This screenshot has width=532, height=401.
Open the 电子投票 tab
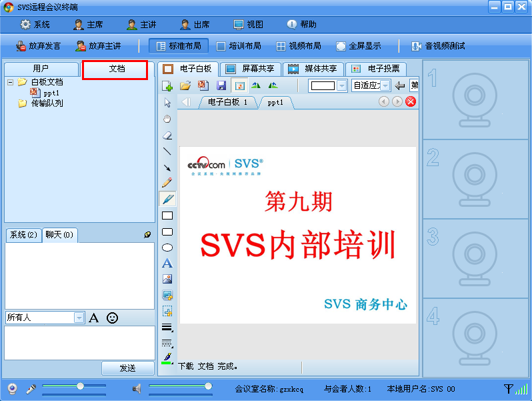tap(375, 69)
